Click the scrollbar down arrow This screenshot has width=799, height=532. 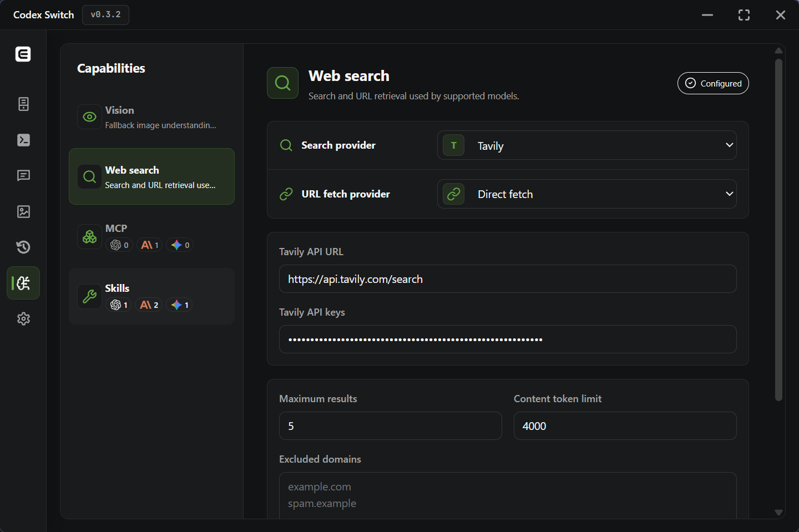pyautogui.click(x=778, y=513)
